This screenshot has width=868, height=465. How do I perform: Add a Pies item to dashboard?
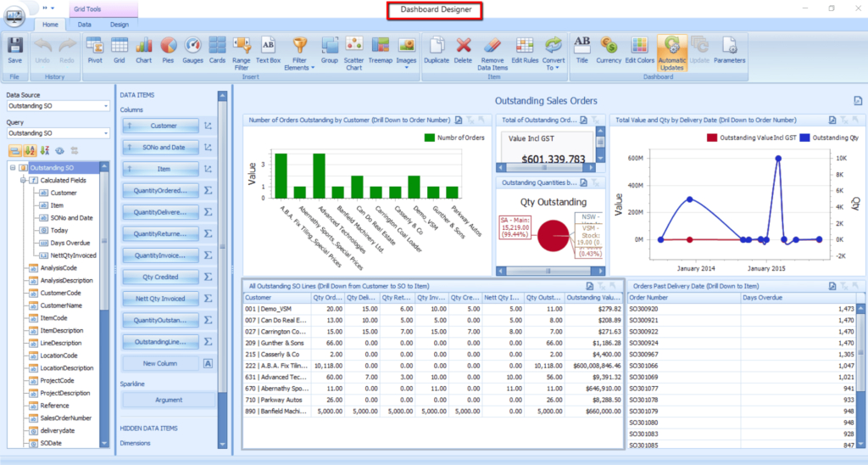(x=168, y=49)
